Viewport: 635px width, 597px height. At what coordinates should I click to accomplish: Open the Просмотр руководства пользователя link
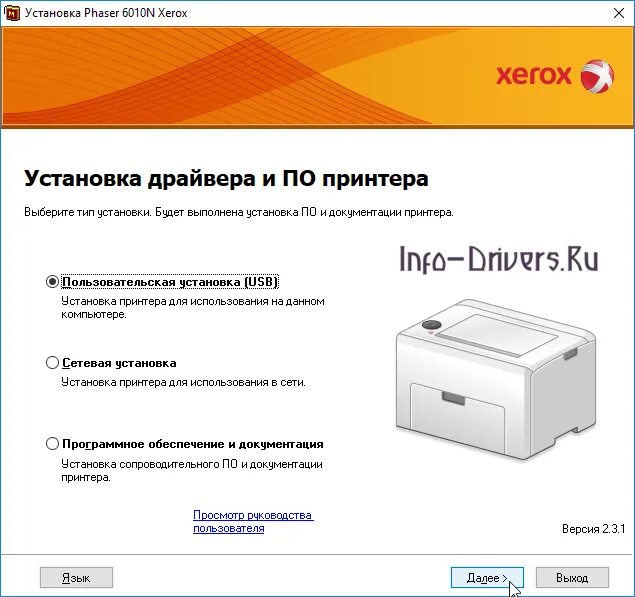point(253,522)
